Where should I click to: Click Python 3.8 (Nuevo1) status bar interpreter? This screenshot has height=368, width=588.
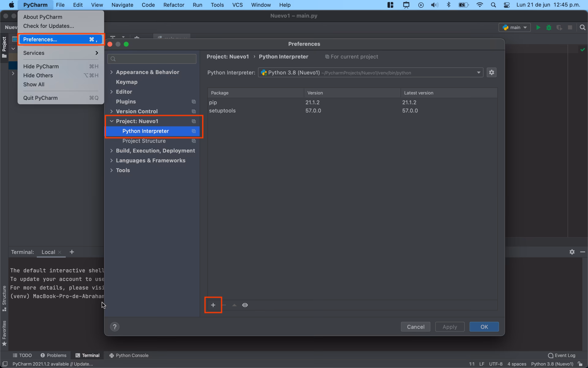552,364
